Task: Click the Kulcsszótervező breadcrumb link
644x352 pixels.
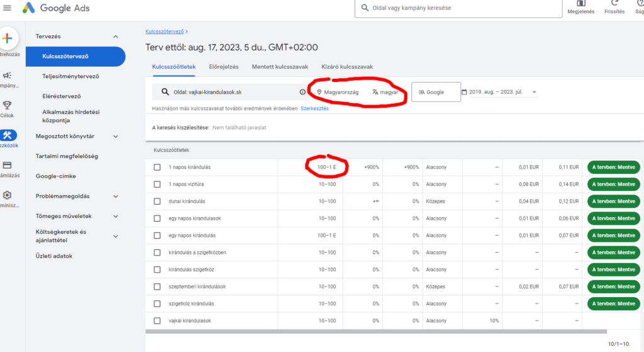Action: click(x=164, y=31)
